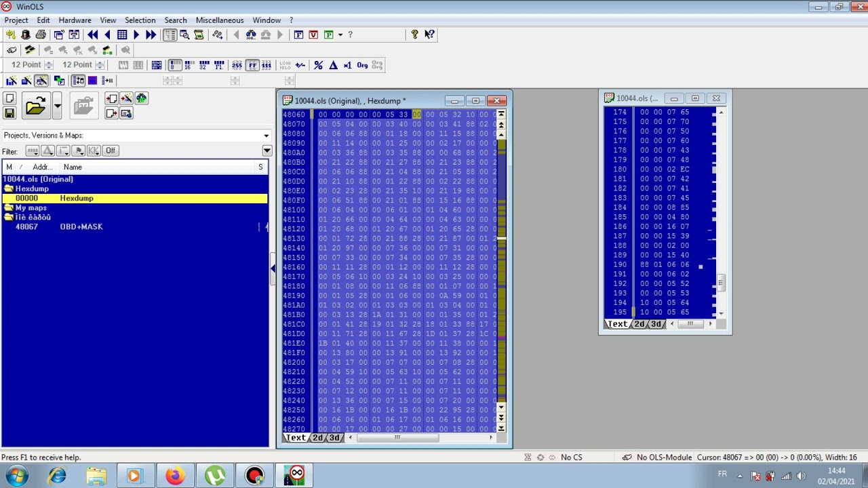Click the import file arrow-page icon
Screen dimensions: 868x488
click(111, 99)
